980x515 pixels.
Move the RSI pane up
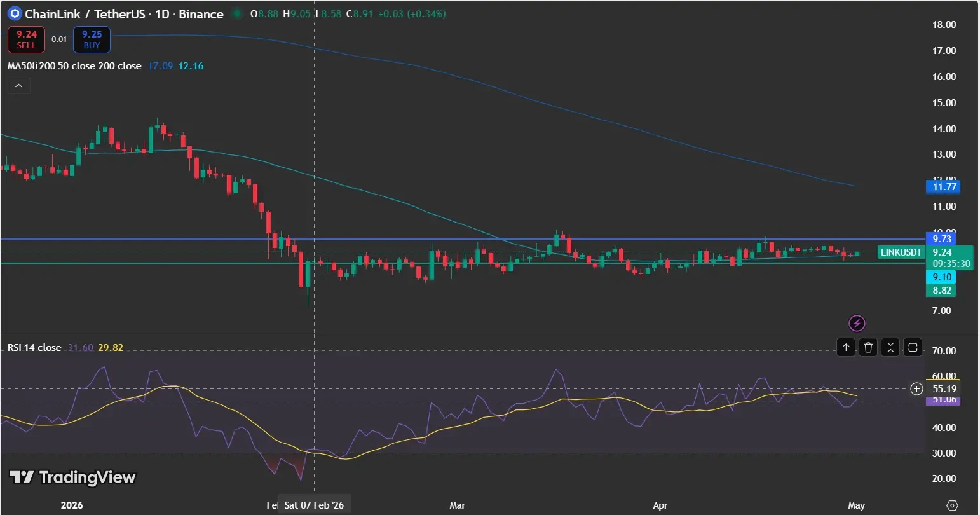[x=846, y=347]
